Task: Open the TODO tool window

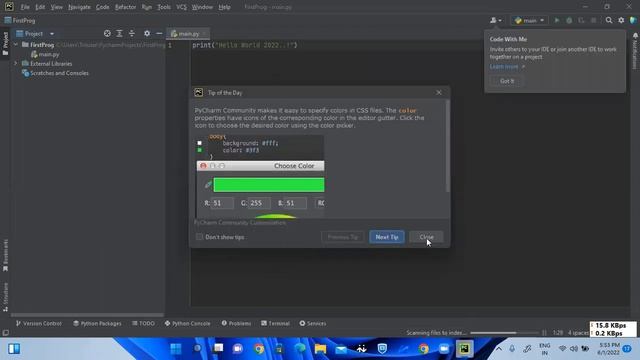Action: [143, 323]
